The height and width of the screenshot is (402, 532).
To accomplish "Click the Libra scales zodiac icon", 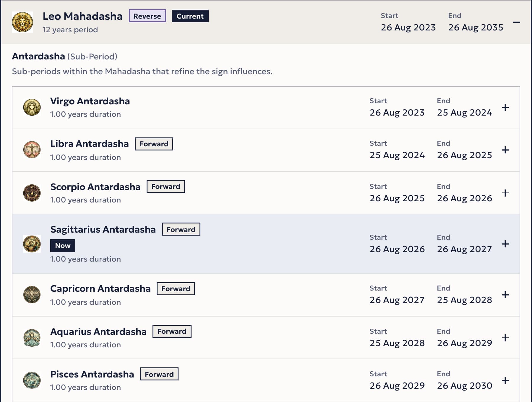I will coord(32,150).
